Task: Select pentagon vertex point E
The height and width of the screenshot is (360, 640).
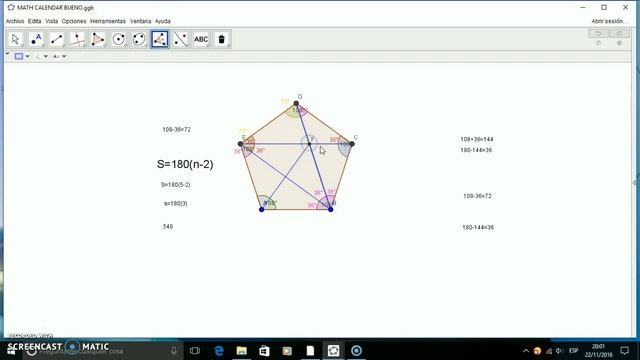Action: click(x=240, y=144)
